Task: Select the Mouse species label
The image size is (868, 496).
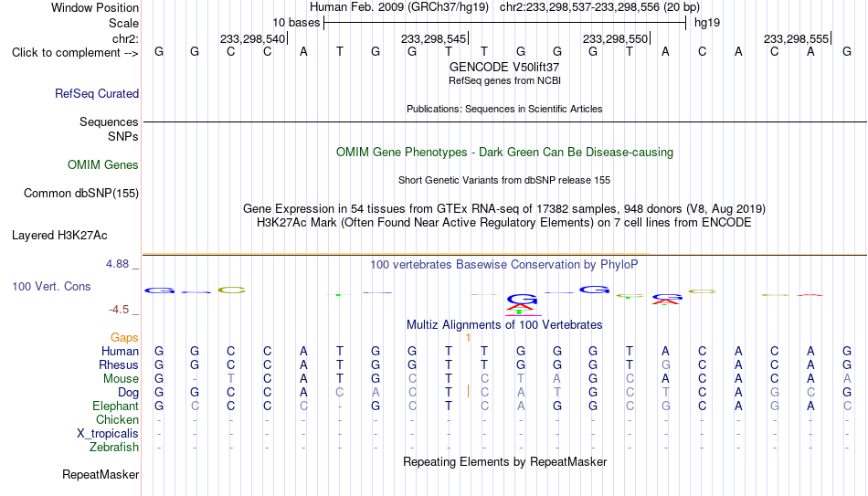Action: (121, 379)
